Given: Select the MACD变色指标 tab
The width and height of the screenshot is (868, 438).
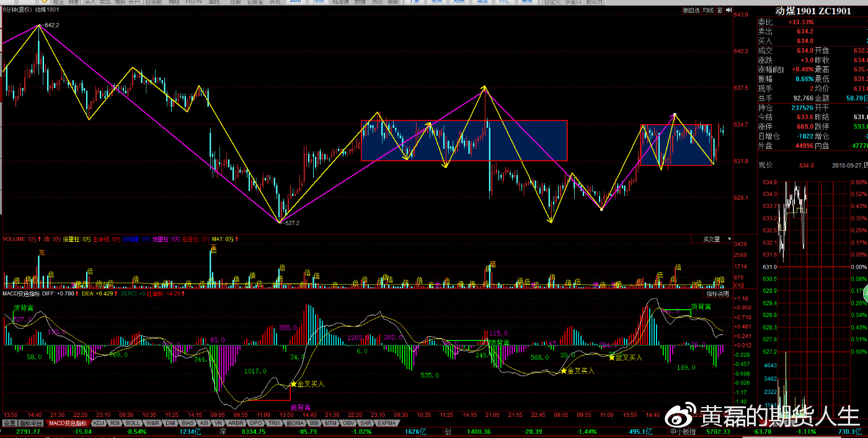Looking at the screenshot, I should 68,423.
